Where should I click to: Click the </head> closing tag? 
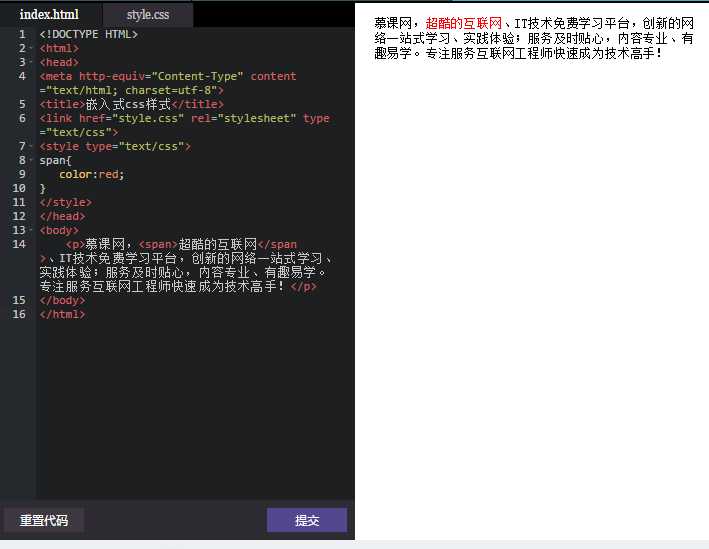62,216
